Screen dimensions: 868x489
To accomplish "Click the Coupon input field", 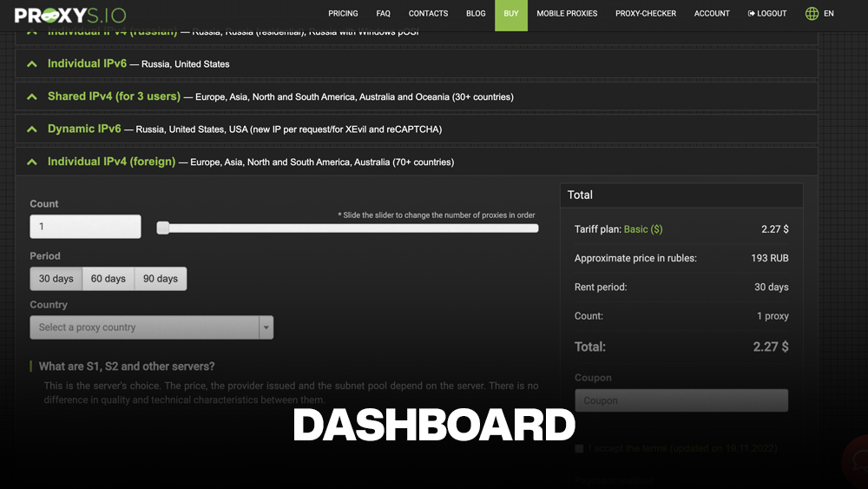I will (x=681, y=400).
